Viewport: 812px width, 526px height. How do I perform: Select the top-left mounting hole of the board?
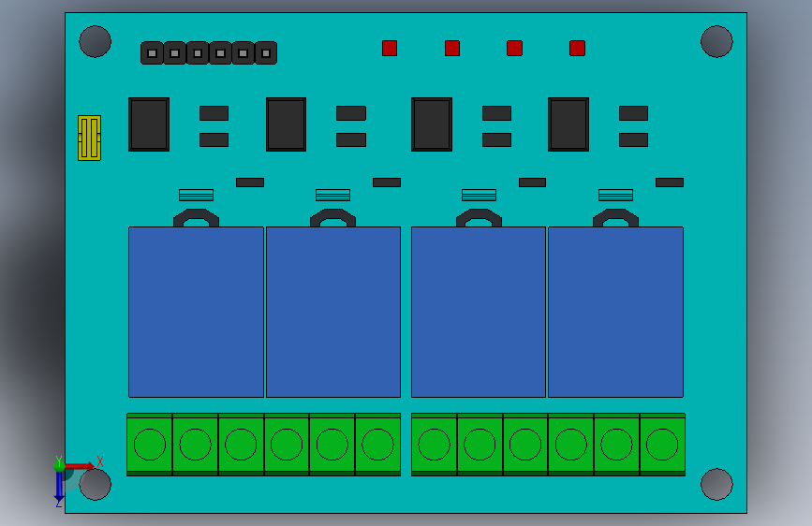[95, 41]
